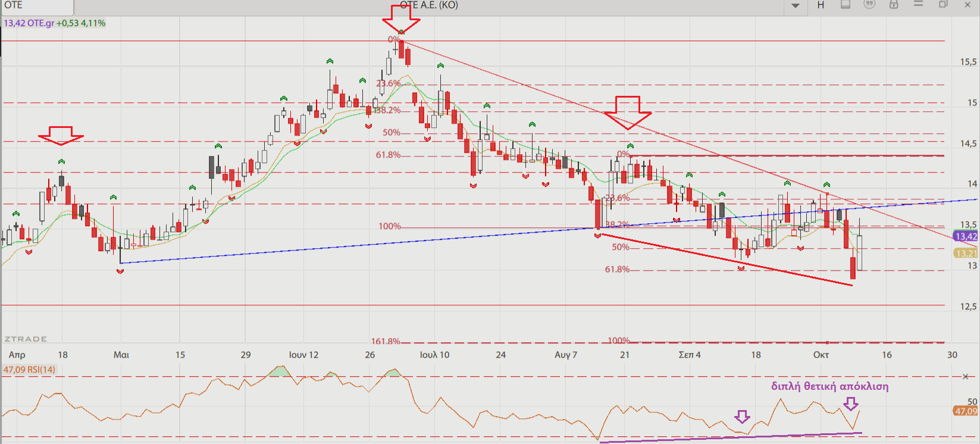
Task: Click the Σεπ 4 date axis label
Action: point(690,355)
